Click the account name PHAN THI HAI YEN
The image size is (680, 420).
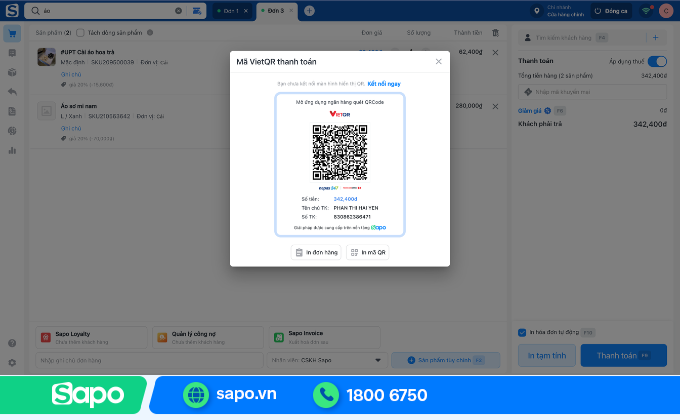pos(356,208)
